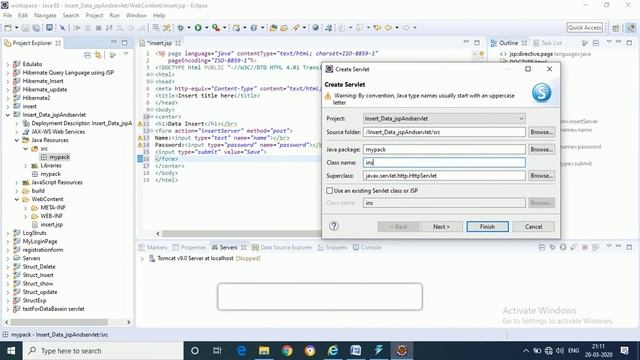Click the Eclipse icon on the taskbar
The image size is (640, 360).
[402, 351]
